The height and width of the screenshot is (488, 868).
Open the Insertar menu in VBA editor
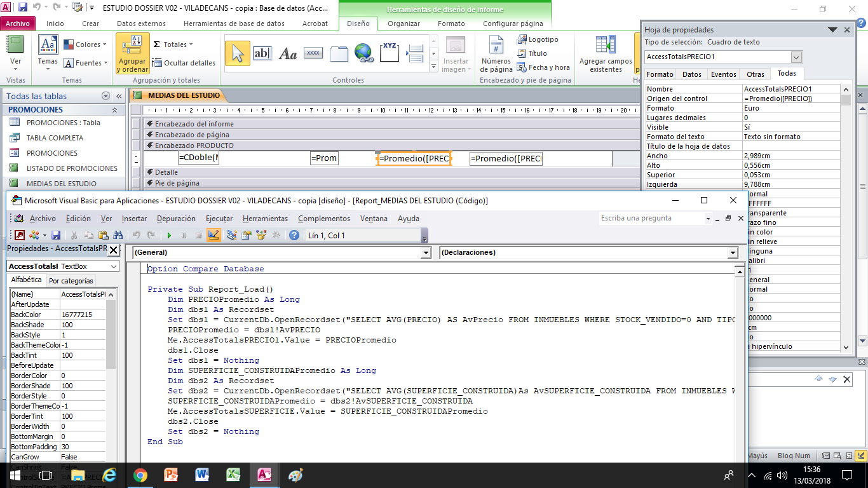(134, 219)
